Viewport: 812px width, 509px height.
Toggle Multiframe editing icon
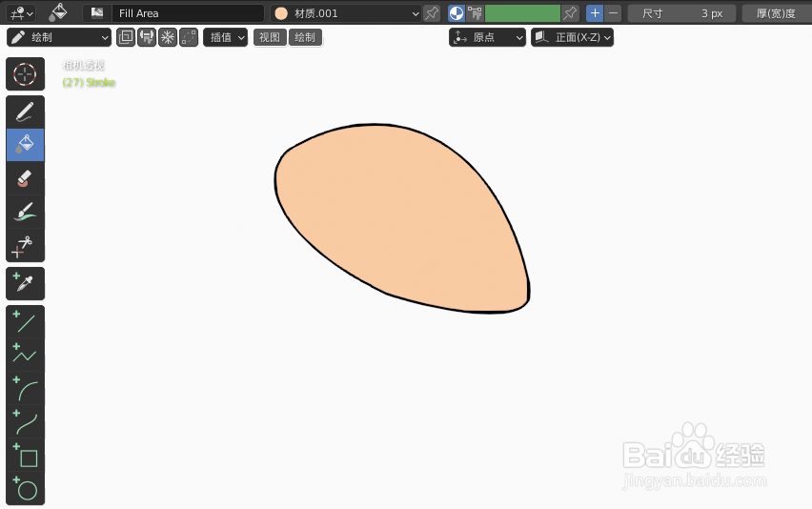[x=189, y=37]
